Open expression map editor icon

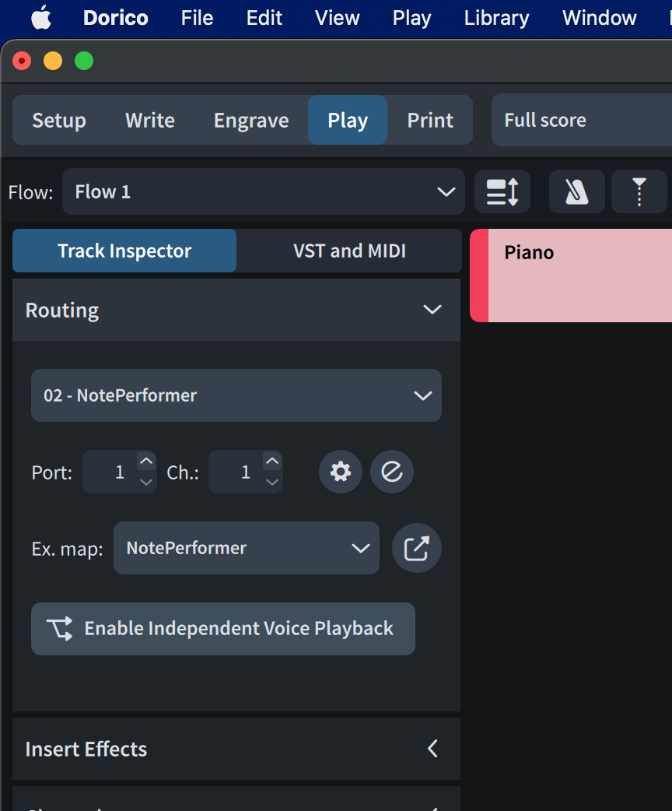(x=416, y=548)
